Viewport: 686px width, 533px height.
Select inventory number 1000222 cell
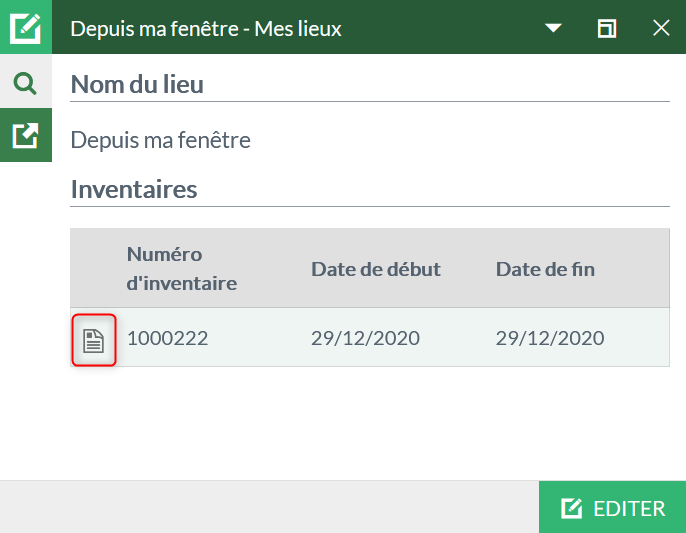coord(167,338)
